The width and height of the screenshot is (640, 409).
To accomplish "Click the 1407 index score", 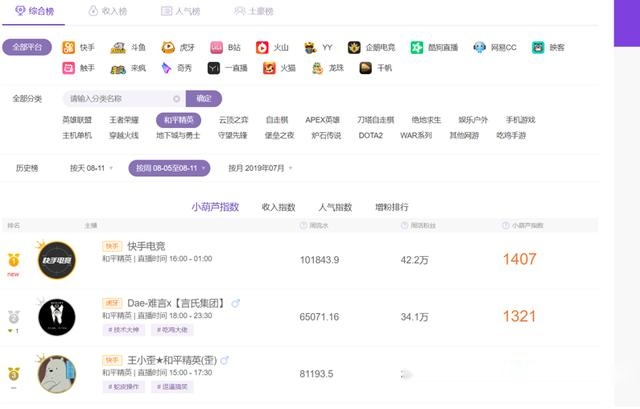I will point(519,259).
